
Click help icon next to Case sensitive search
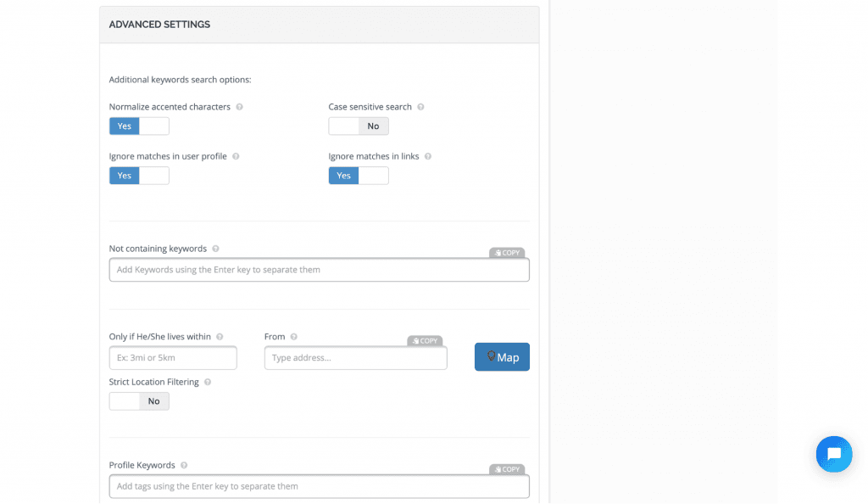click(x=420, y=107)
